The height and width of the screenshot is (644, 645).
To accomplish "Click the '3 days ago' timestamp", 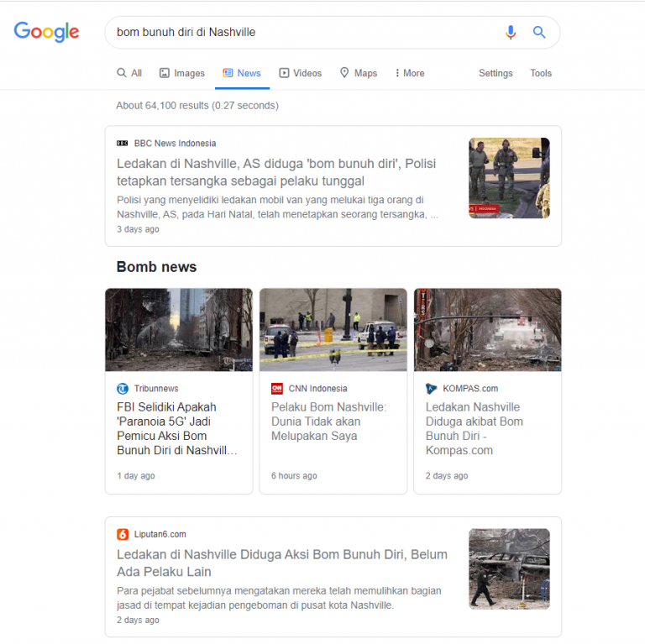I will (138, 229).
